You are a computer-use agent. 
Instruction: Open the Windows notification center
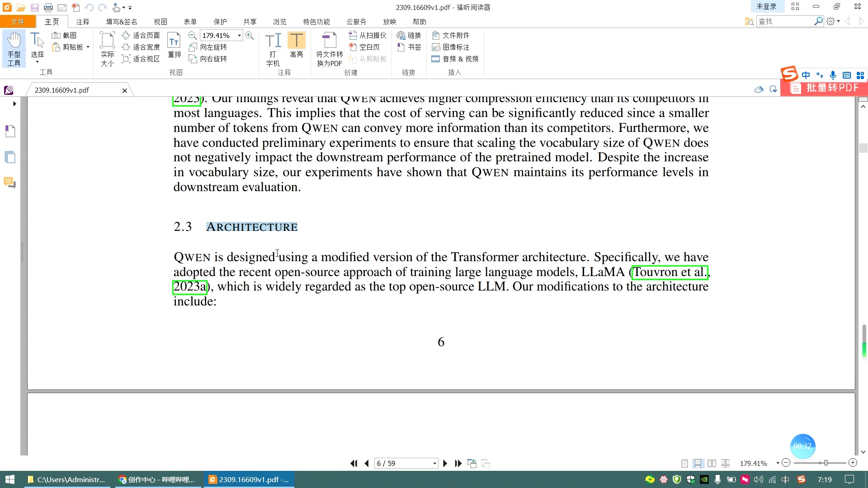(849, 479)
